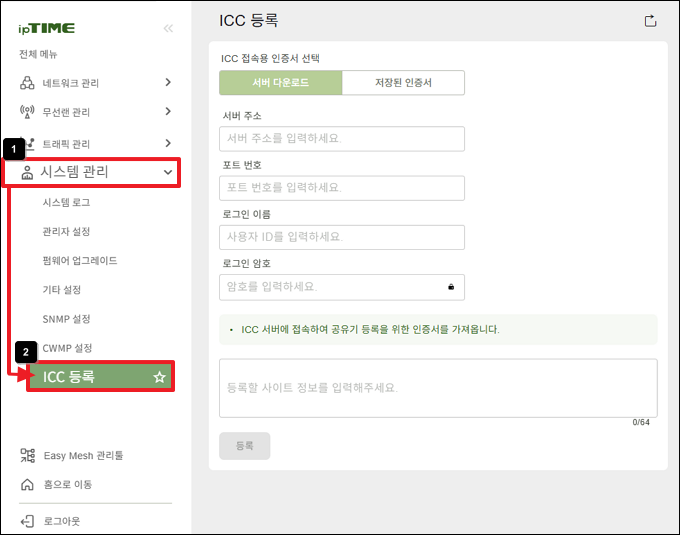
Task: Click the star icon beside ICC 등록
Action: (158, 377)
